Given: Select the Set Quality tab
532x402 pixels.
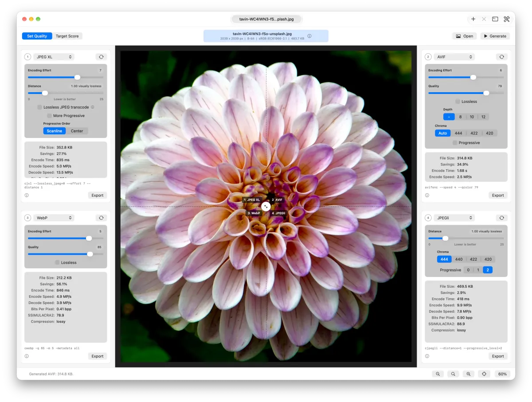Looking at the screenshot, I should coord(37,36).
